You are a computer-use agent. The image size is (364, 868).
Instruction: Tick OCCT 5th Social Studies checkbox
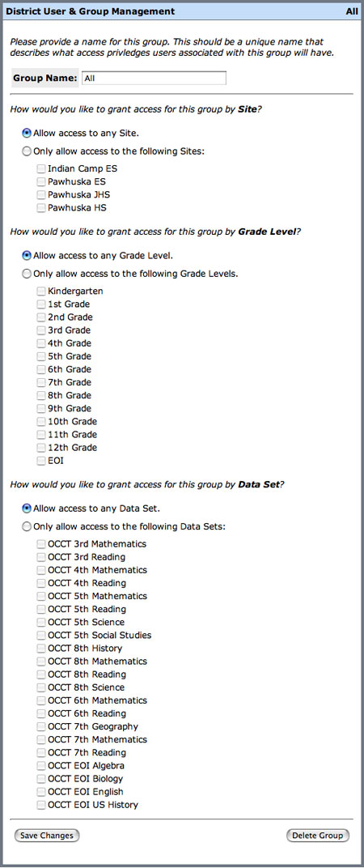pyautogui.click(x=41, y=636)
